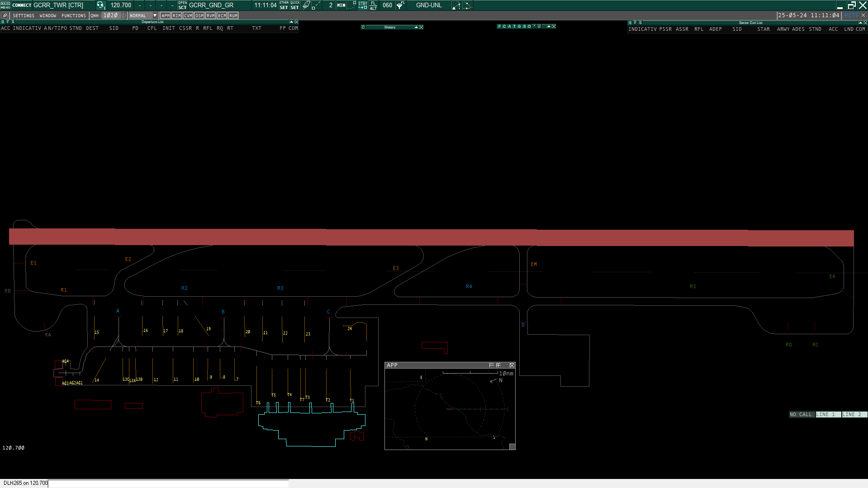Click the CFL column header in Departure List
The height and width of the screenshot is (488, 868).
click(152, 28)
